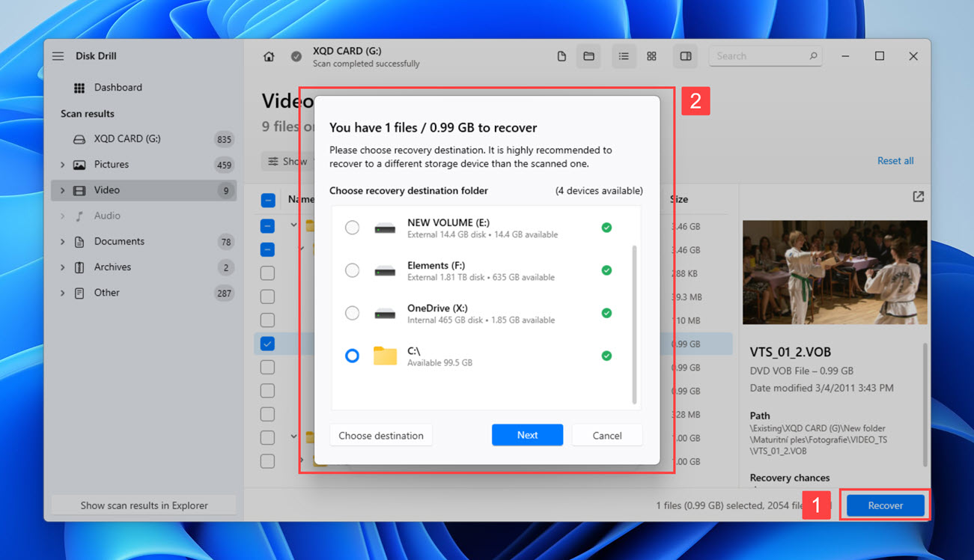
Task: Open the Pictures scan results
Action: tap(144, 165)
